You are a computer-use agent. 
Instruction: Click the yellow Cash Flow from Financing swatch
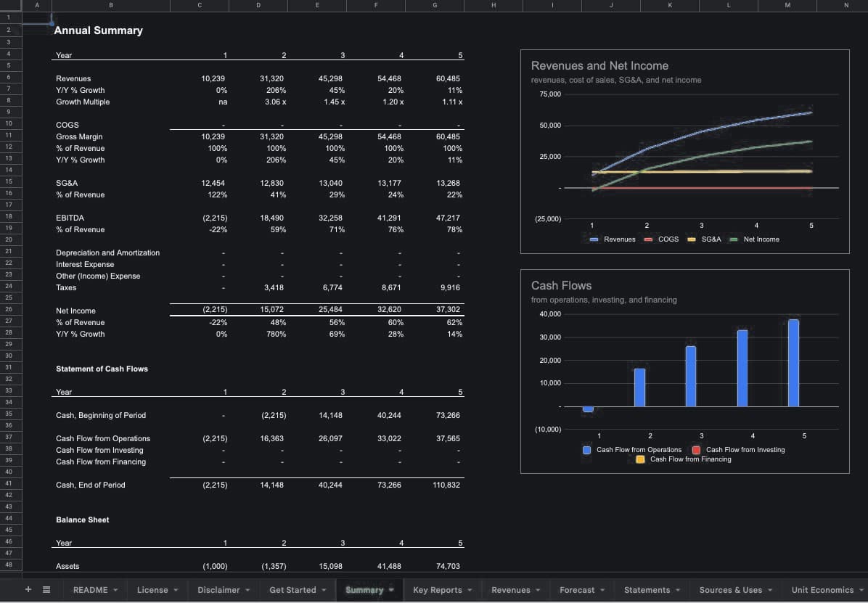pos(641,459)
